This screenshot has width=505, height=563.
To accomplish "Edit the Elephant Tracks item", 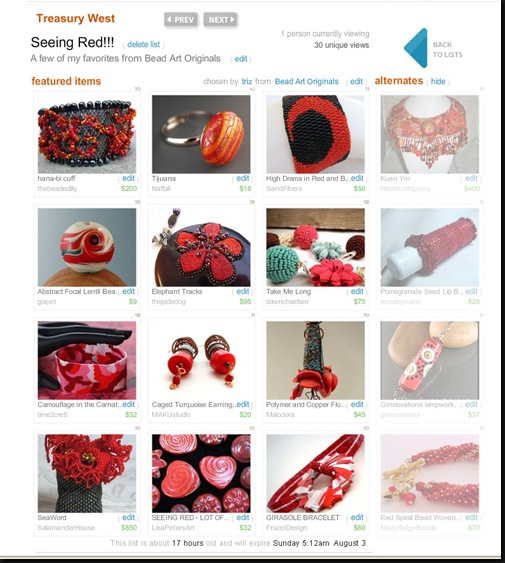I will click(x=243, y=291).
